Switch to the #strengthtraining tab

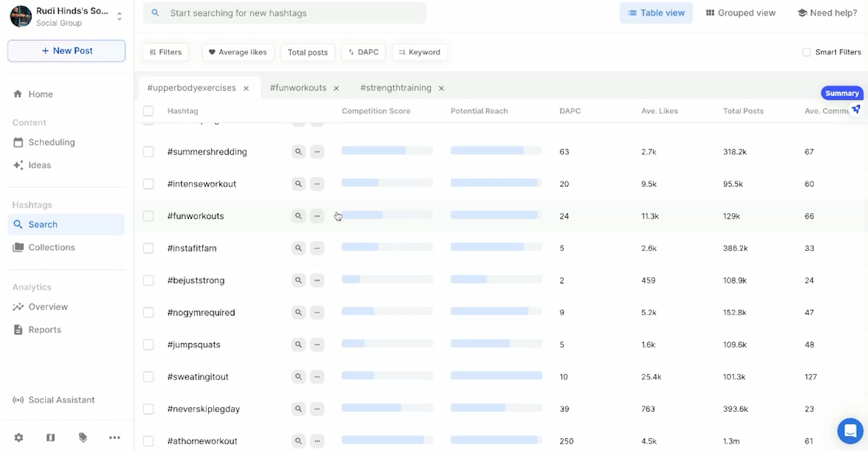pyautogui.click(x=396, y=88)
